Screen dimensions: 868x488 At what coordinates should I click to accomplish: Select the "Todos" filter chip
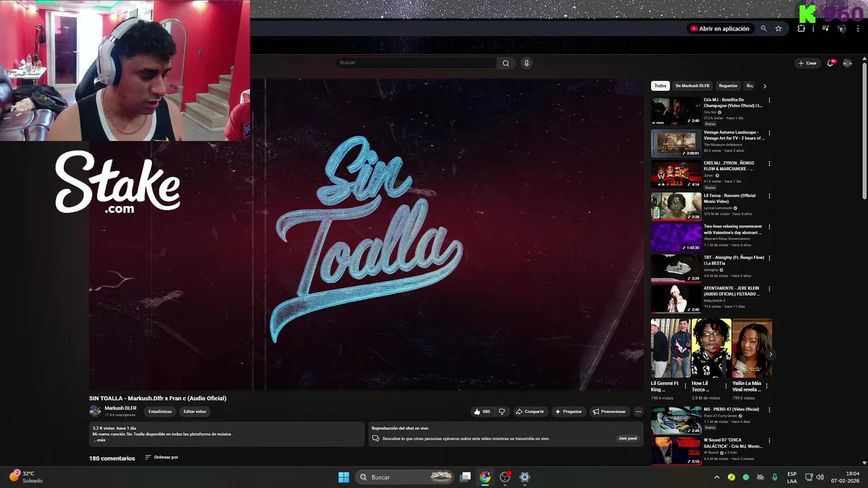[x=660, y=86]
